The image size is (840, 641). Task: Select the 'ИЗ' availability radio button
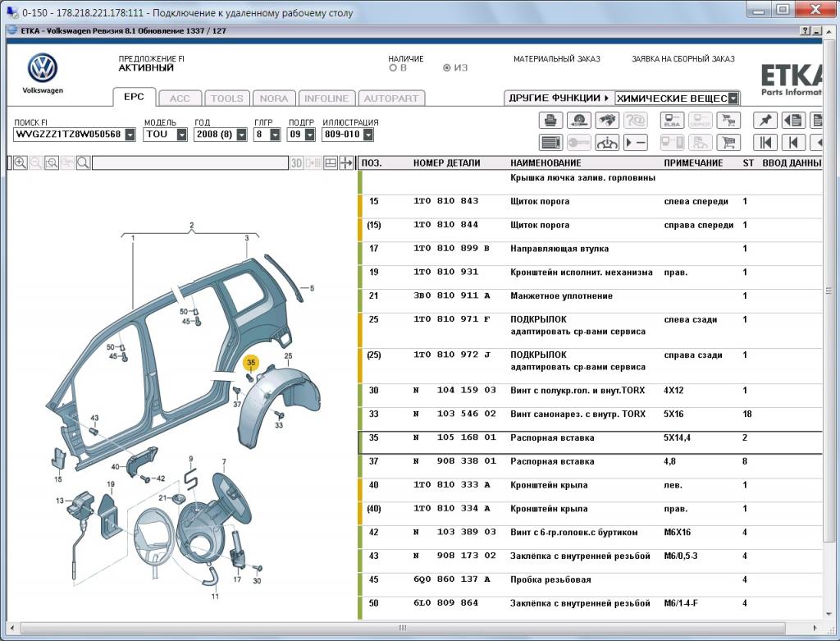[x=447, y=68]
